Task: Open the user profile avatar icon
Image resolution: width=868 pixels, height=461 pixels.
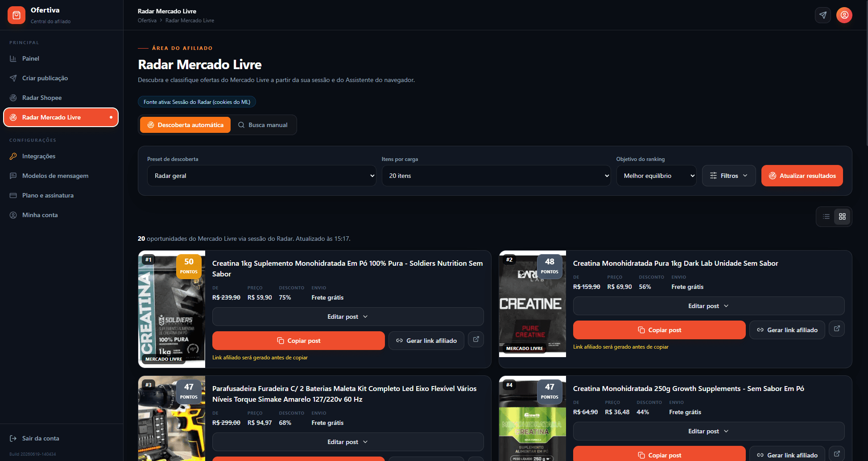Action: pyautogui.click(x=844, y=15)
